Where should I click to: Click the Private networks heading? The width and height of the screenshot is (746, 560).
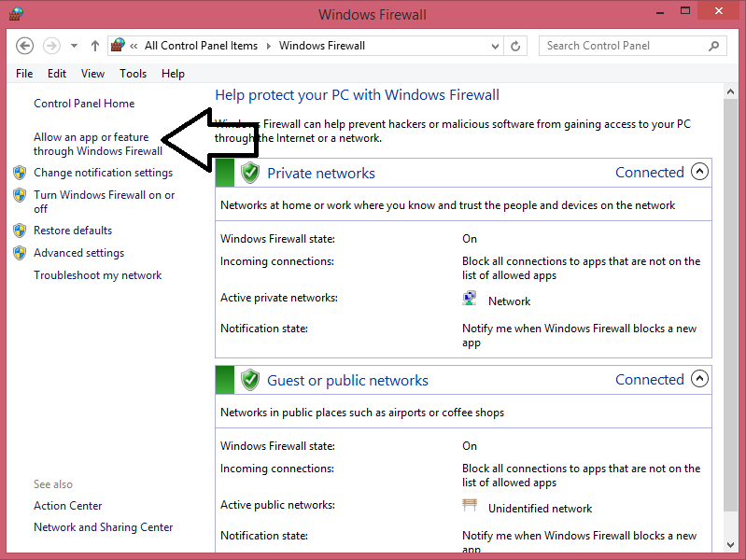point(321,174)
